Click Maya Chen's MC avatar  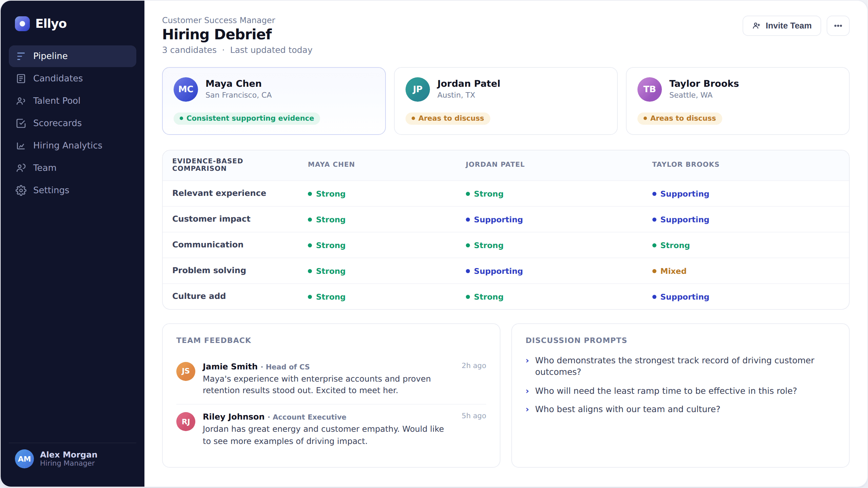point(186,89)
